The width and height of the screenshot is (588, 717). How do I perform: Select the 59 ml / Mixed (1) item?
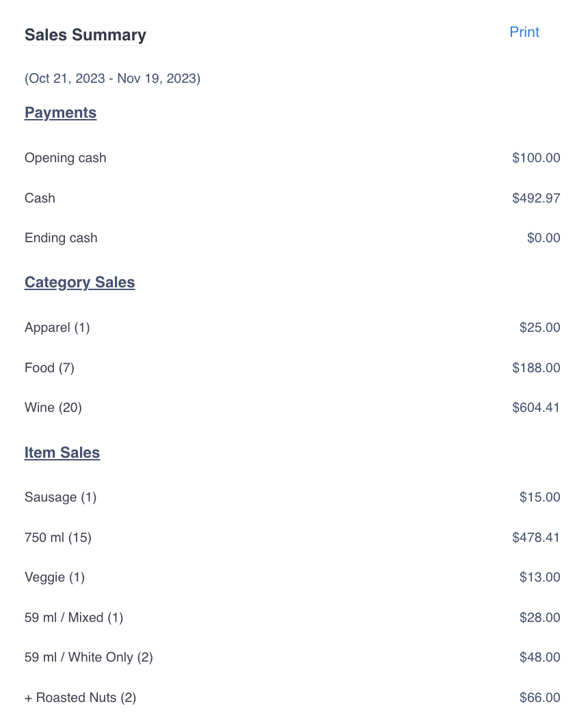point(74,618)
